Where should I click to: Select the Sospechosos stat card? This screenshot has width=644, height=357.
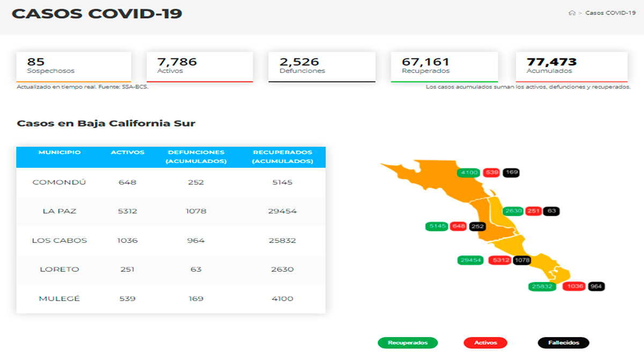(74, 66)
